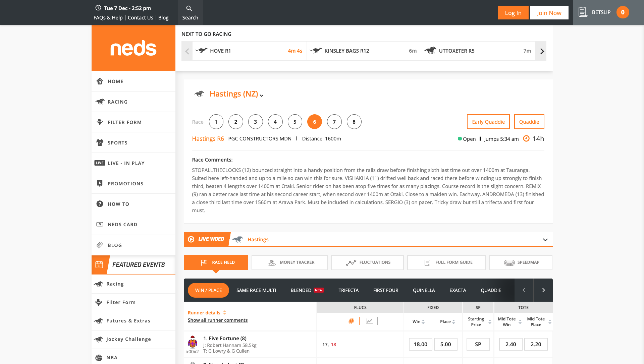Expand the Live Video Hastings panel chevron
The image size is (644, 364).
(545, 240)
